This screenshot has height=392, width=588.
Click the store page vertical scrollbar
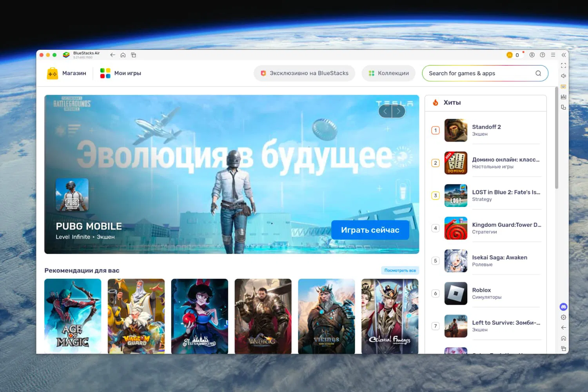click(x=557, y=138)
